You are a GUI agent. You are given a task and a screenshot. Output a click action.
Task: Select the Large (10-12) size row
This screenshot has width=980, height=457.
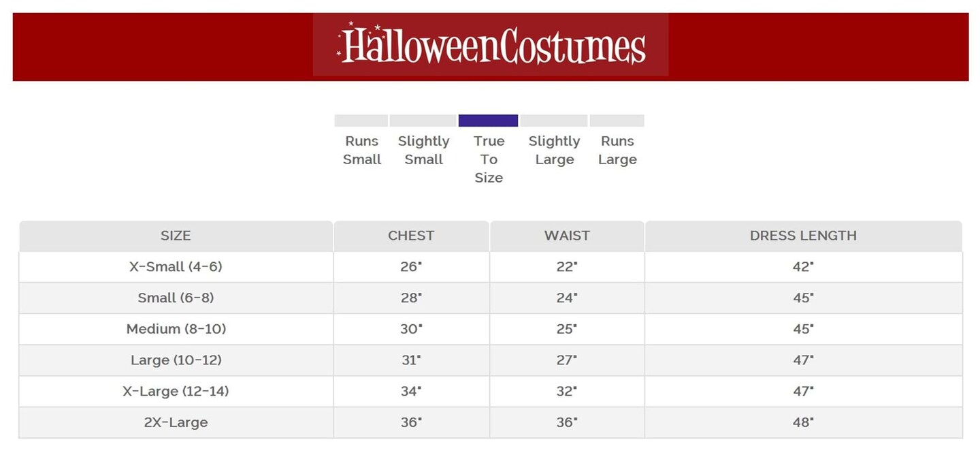[176, 360]
